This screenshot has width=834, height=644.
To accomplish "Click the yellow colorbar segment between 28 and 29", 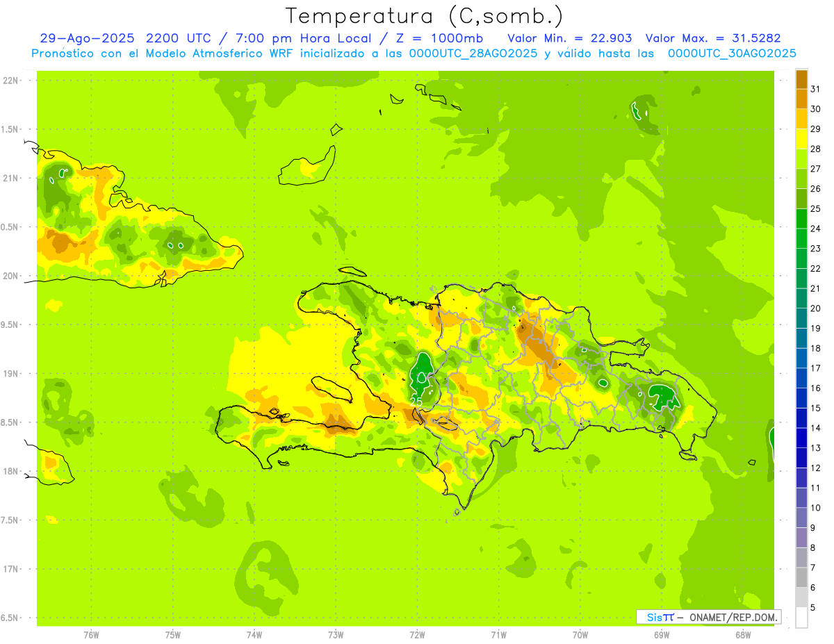I will click(801, 139).
